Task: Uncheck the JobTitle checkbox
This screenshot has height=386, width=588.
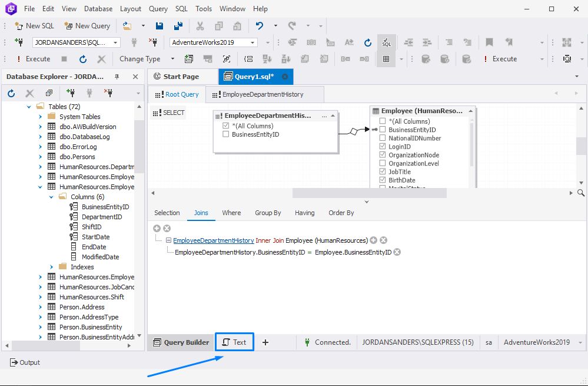Action: [x=383, y=171]
